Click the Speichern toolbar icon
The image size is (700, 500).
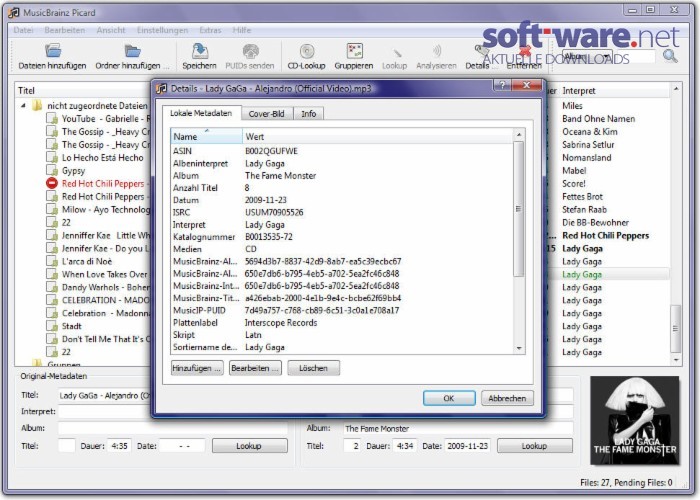click(200, 50)
